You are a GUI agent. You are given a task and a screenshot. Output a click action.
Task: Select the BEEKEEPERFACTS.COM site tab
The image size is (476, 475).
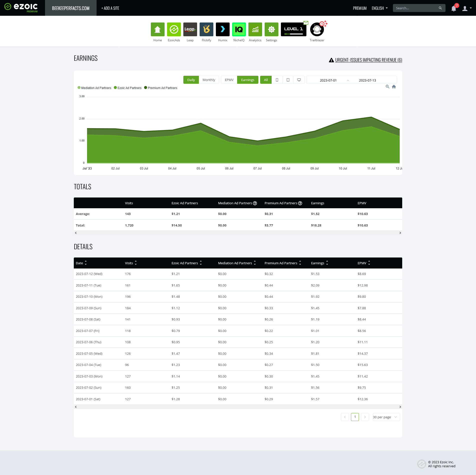tap(71, 8)
